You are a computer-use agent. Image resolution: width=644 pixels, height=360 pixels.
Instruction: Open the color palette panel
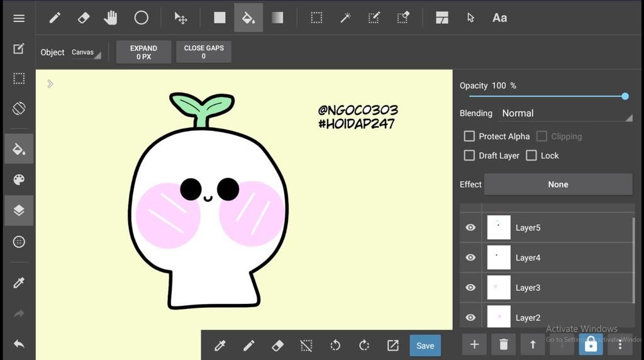pos(19,179)
